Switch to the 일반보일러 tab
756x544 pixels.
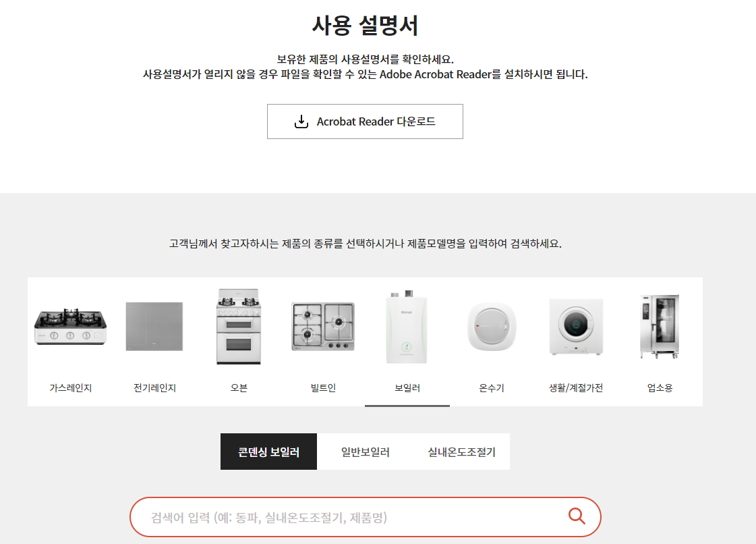[365, 451]
